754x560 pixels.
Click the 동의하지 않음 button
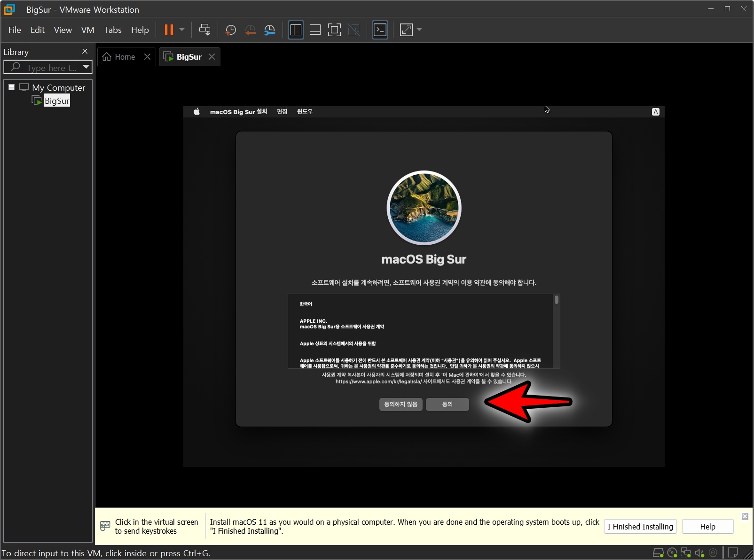pyautogui.click(x=401, y=404)
